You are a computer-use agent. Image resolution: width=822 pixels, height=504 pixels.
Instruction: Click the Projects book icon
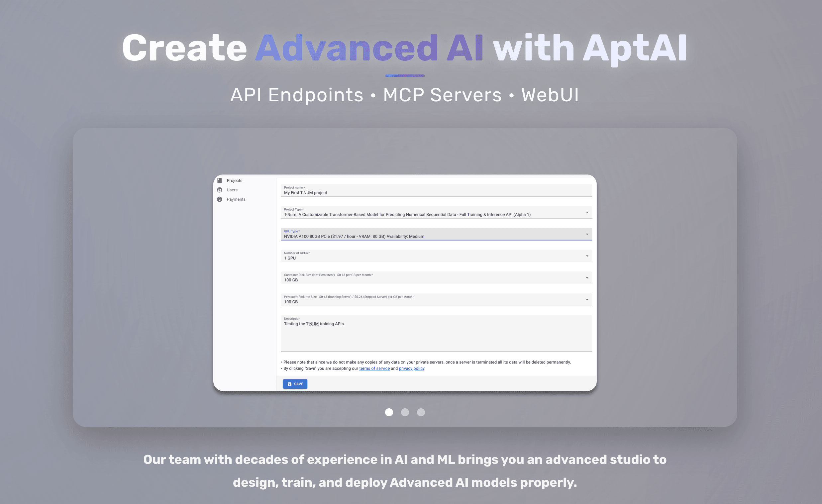coord(220,180)
